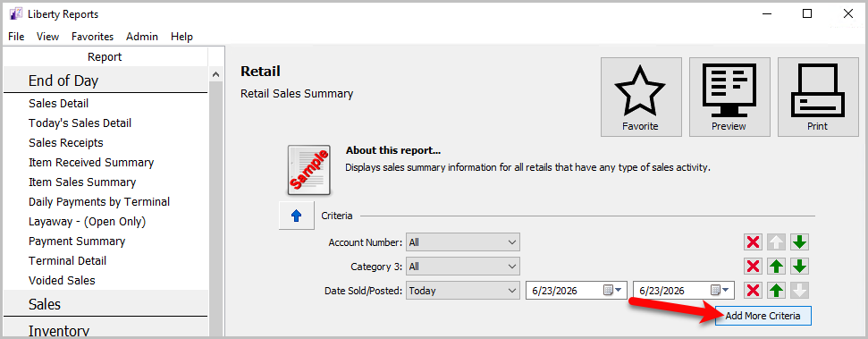Collapse Criteria section with blue arrow button
Screen dimensions: 868x339
(x=296, y=216)
